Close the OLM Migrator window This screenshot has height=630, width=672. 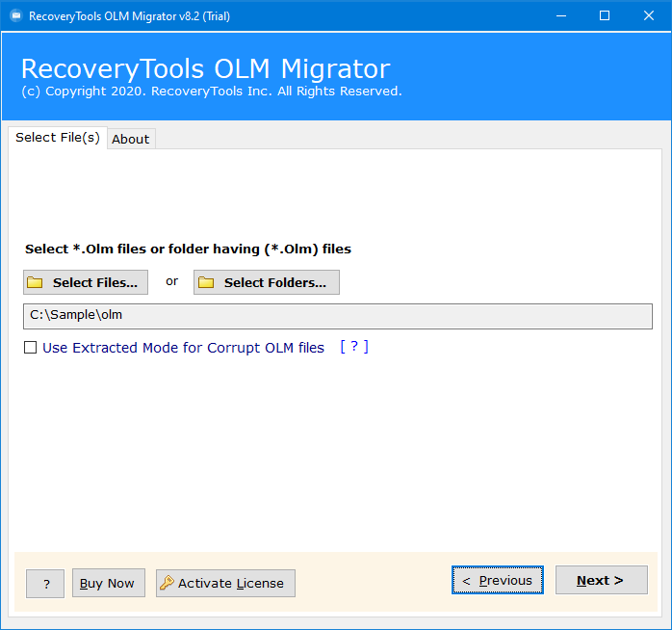point(649,15)
